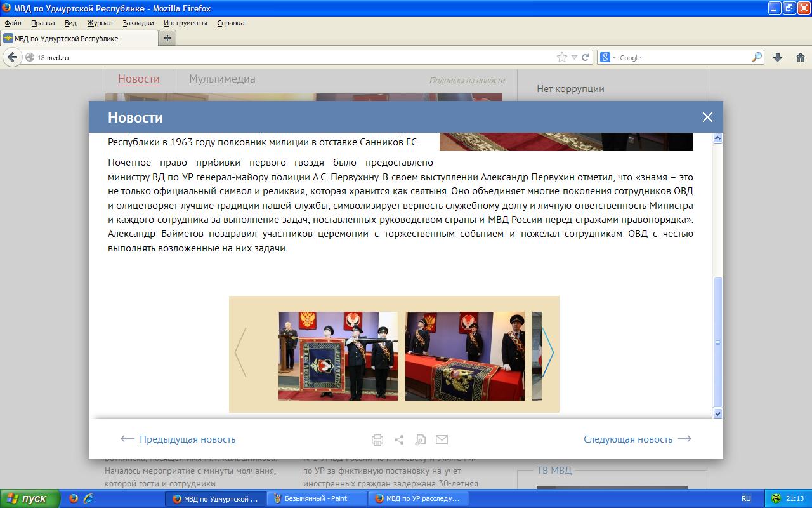This screenshot has height=508, width=812.
Task: Go to the browser home page
Action: [800, 57]
